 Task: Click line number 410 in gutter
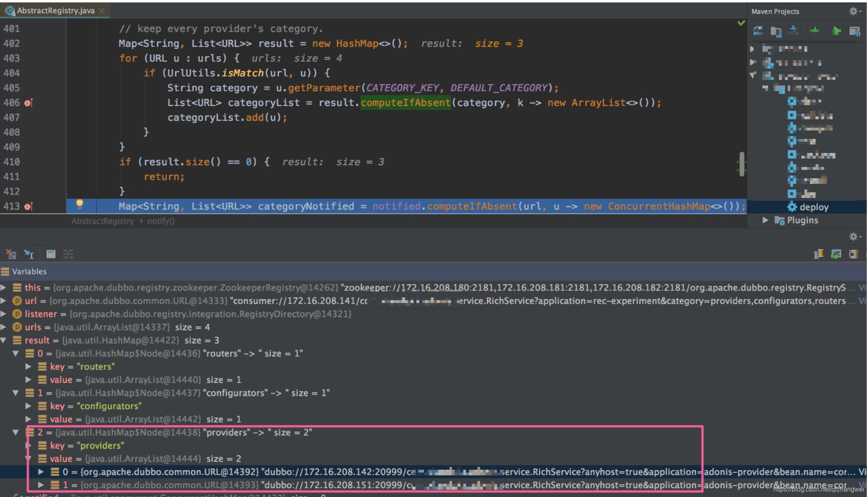[x=12, y=162]
